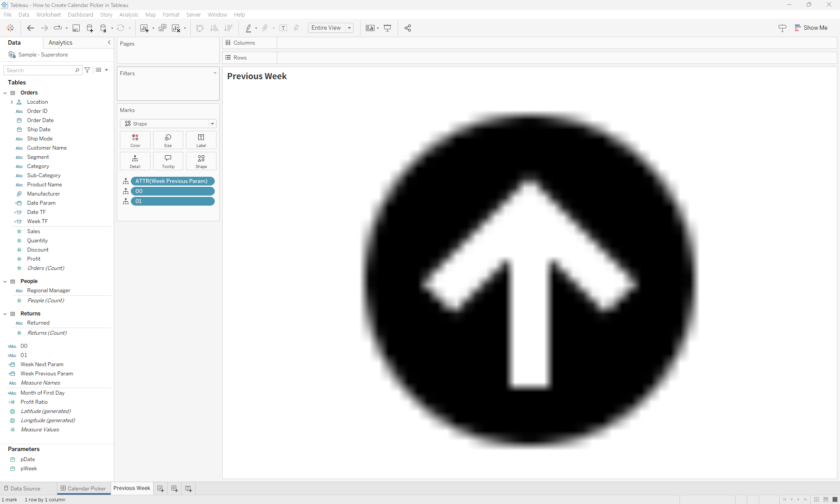
Task: Enter presentation mode from the toolbar
Action: (388, 28)
